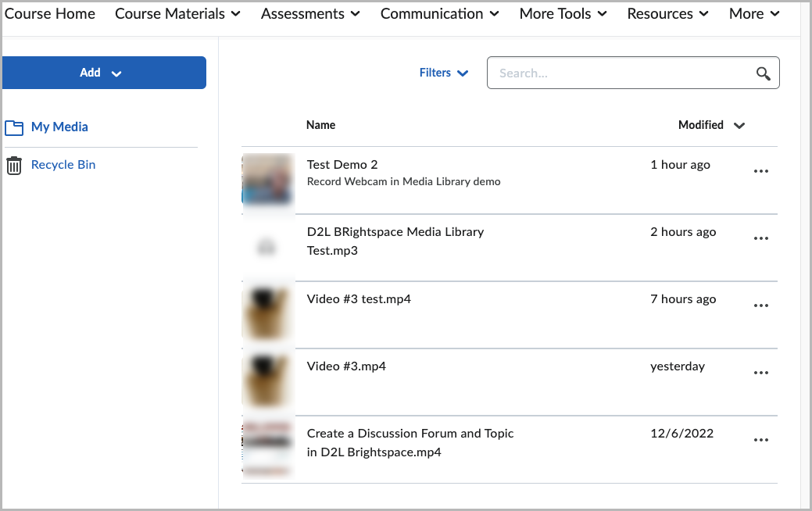The height and width of the screenshot is (511, 812).
Task: Open the Test Demo 2 thumbnail
Action: 268,179
